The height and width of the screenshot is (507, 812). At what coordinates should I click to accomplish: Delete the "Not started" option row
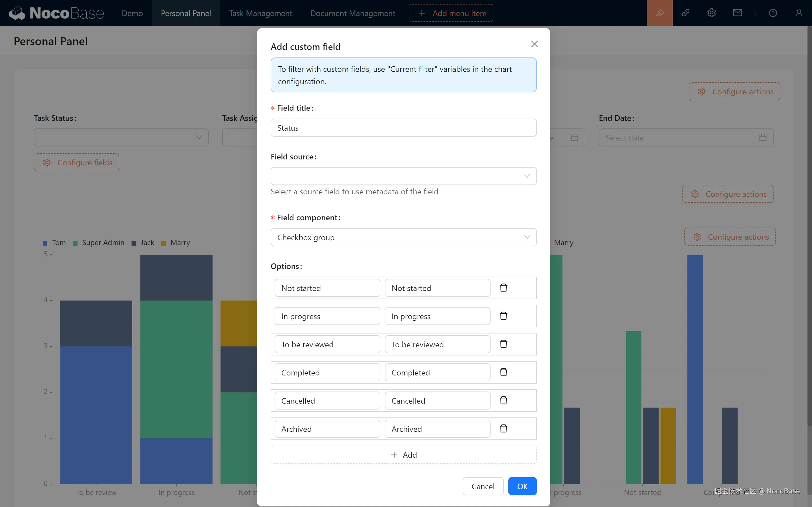pyautogui.click(x=503, y=288)
